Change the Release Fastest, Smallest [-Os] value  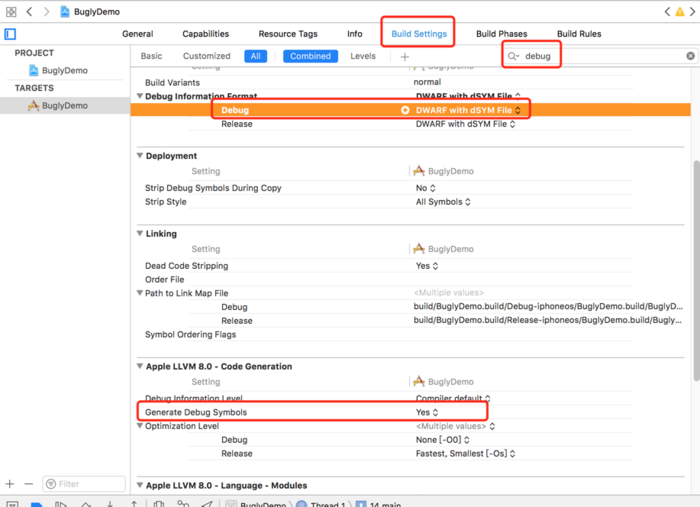coord(466,453)
